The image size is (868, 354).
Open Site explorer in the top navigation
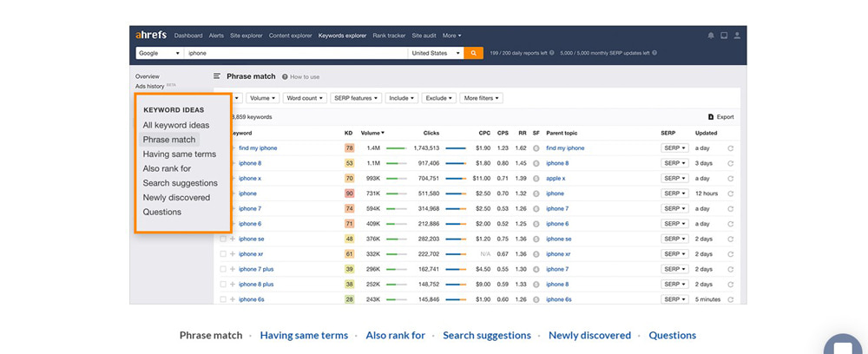tap(247, 36)
